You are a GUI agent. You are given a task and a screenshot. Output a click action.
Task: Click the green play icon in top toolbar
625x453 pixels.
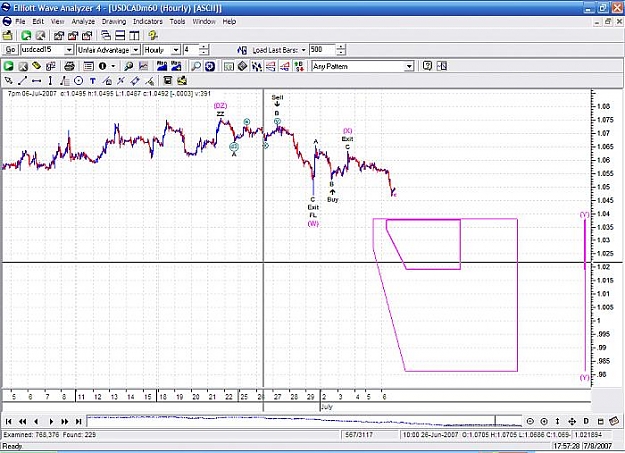[26, 35]
